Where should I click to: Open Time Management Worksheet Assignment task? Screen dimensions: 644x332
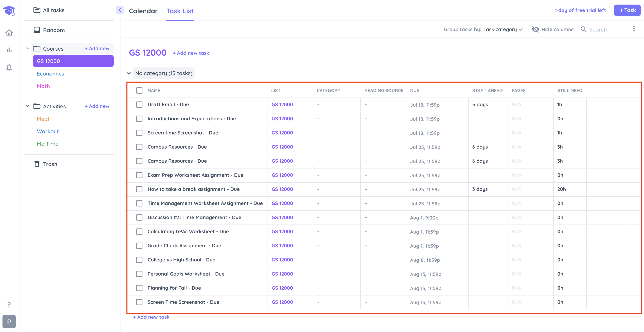205,203
